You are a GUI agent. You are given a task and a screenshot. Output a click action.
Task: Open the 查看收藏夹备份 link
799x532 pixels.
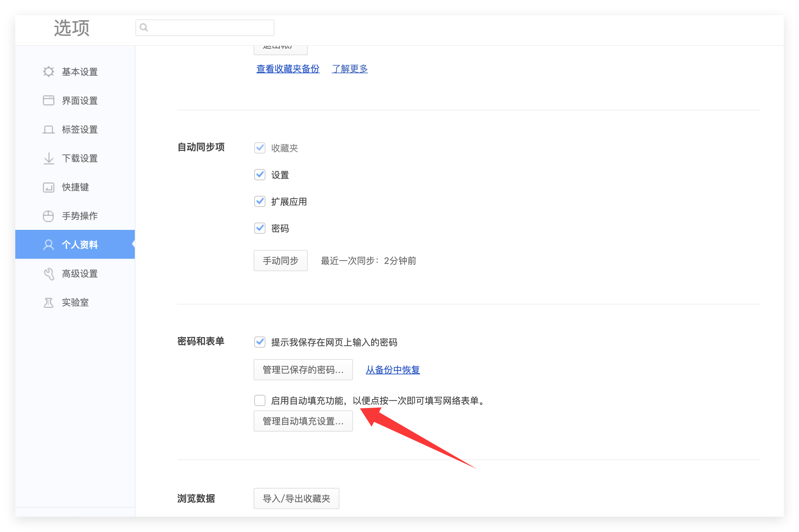[x=288, y=69]
